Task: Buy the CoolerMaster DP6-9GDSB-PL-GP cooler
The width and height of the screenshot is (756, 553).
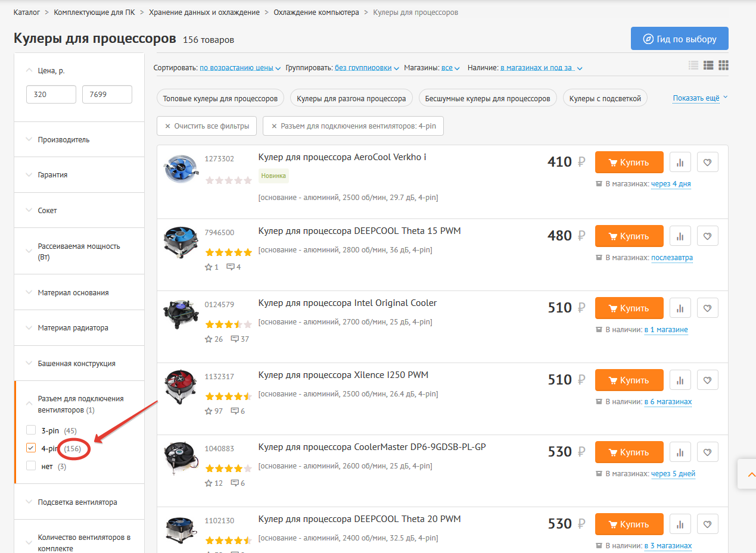Action: (629, 452)
